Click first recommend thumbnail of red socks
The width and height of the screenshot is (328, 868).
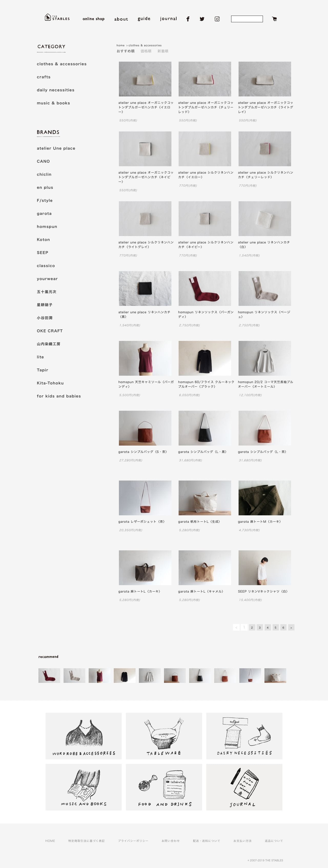pos(49,675)
